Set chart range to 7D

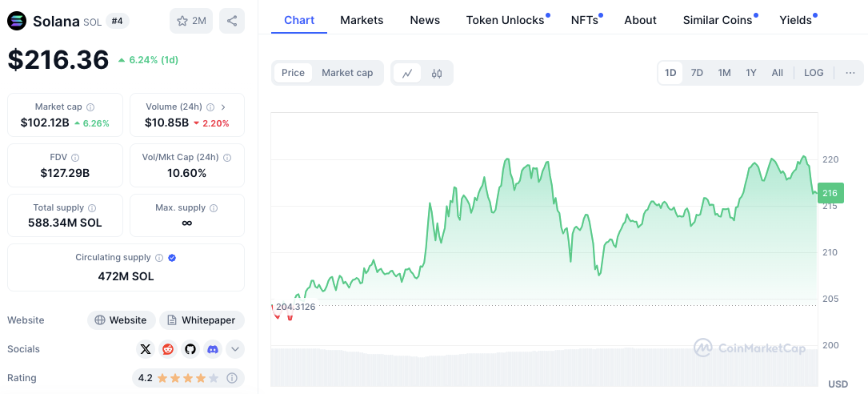click(x=697, y=73)
